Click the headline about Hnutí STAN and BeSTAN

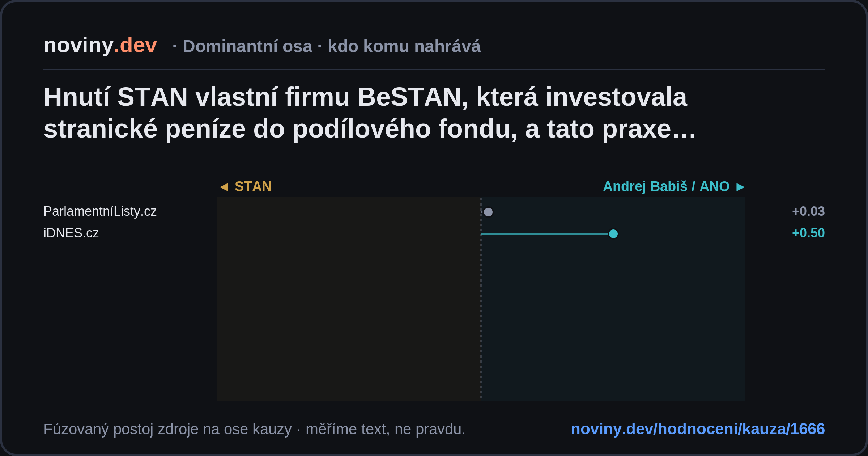[x=370, y=113]
